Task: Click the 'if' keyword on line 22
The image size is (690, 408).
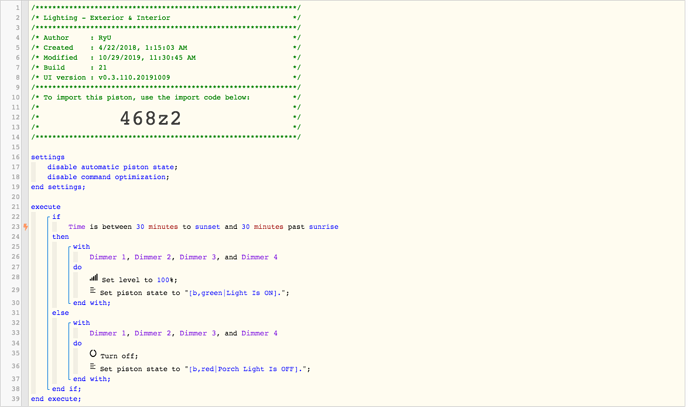Action: pos(56,217)
